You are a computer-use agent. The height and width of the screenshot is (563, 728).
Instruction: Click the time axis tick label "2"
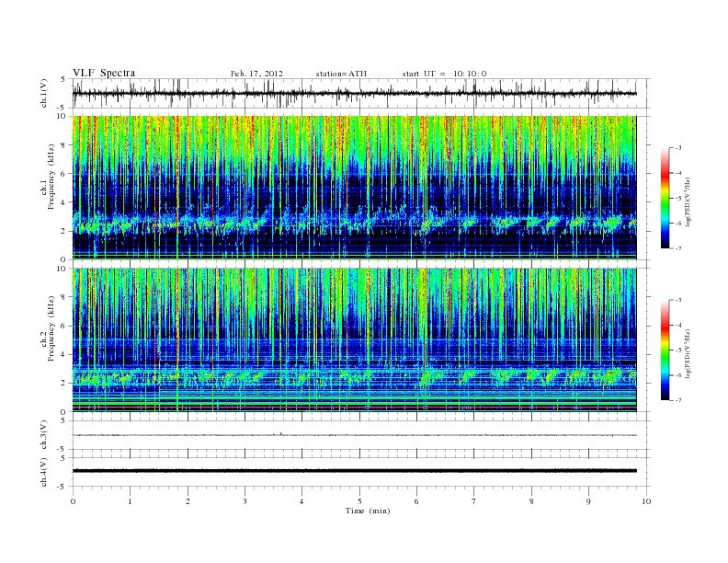pyautogui.click(x=188, y=501)
